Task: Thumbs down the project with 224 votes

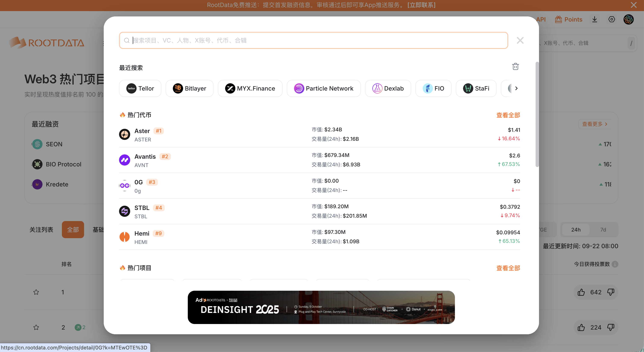Action: 611,327
